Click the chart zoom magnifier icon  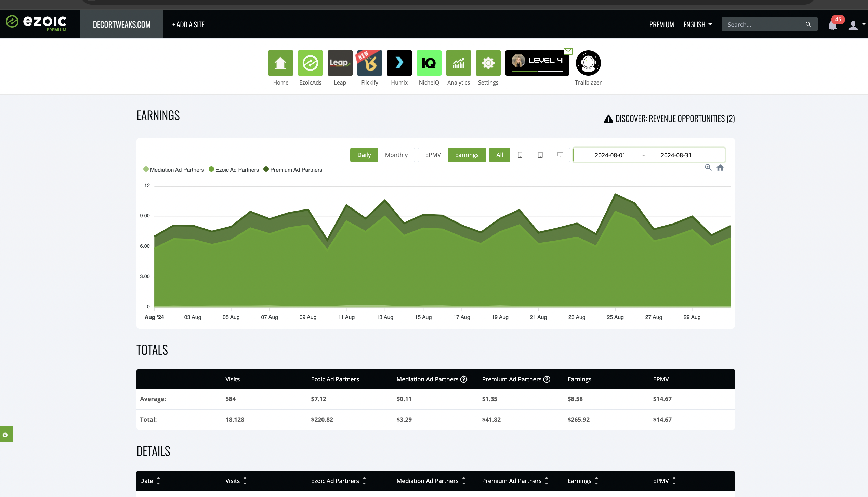click(708, 168)
